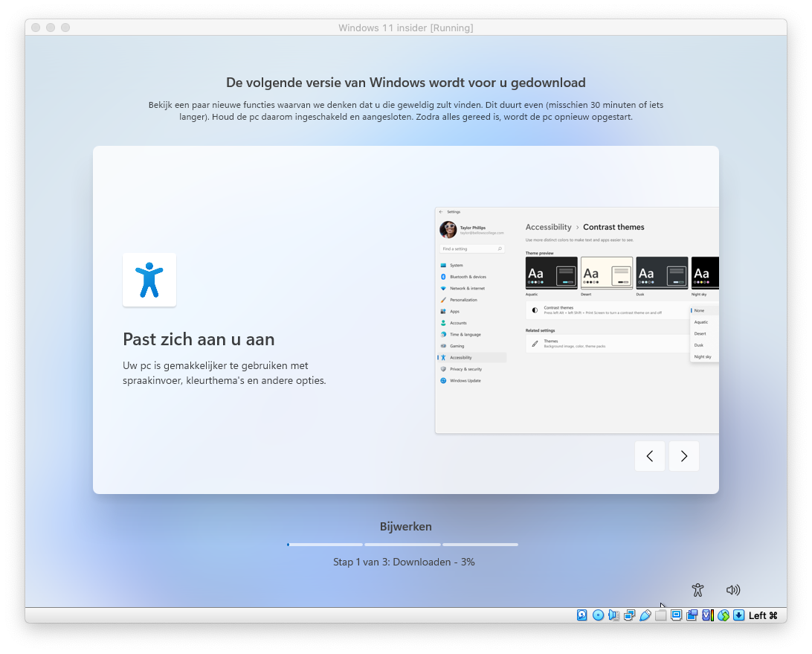Click the Bijwerken download progress bar
The height and width of the screenshot is (654, 812).
coord(402,545)
